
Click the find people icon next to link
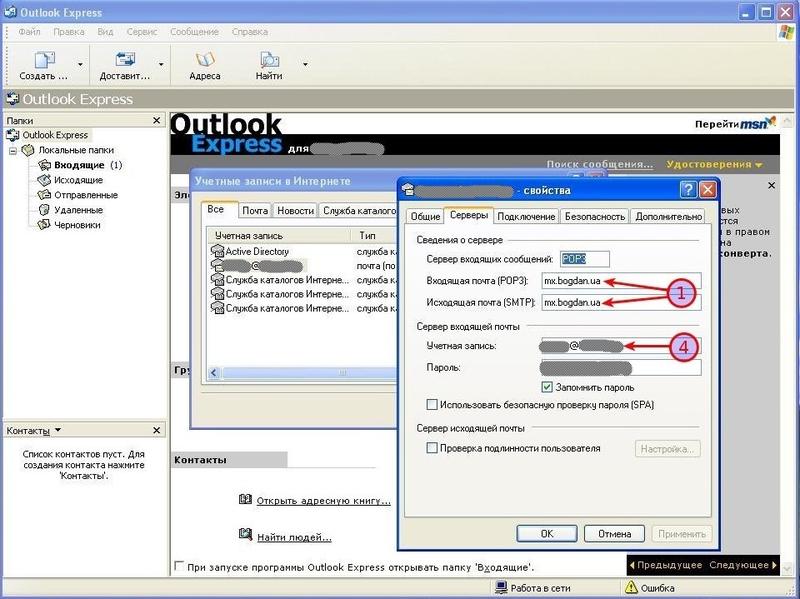pyautogui.click(x=245, y=535)
